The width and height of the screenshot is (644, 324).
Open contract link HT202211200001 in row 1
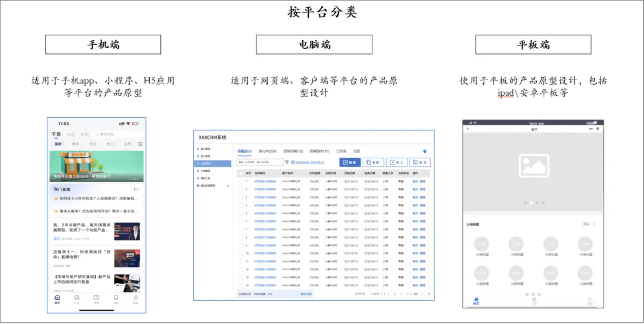pyautogui.click(x=265, y=182)
